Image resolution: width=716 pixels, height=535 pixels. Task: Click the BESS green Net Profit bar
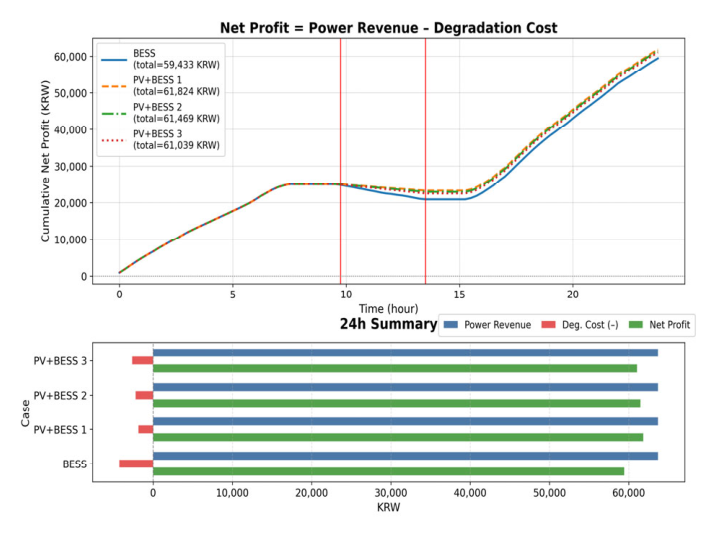click(x=389, y=471)
